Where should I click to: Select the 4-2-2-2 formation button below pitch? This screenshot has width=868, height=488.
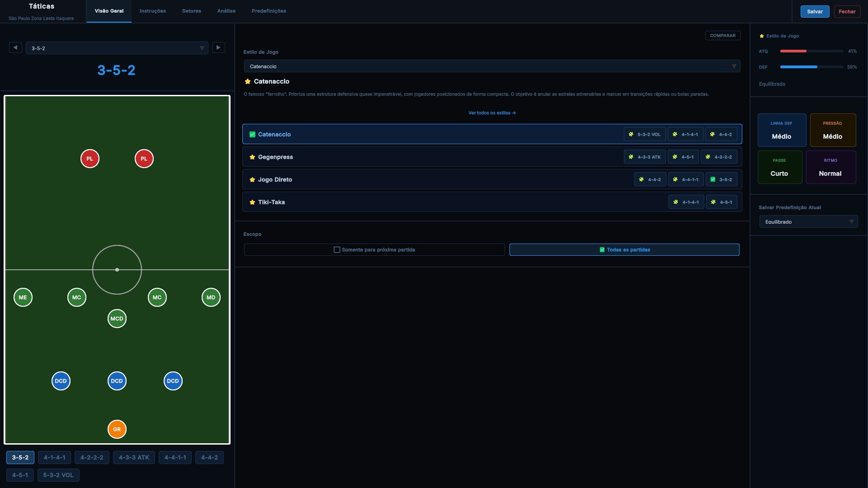pos(92,457)
